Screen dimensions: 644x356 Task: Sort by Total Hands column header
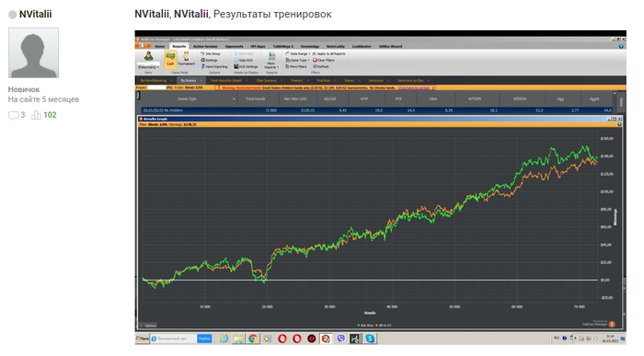pyautogui.click(x=255, y=99)
